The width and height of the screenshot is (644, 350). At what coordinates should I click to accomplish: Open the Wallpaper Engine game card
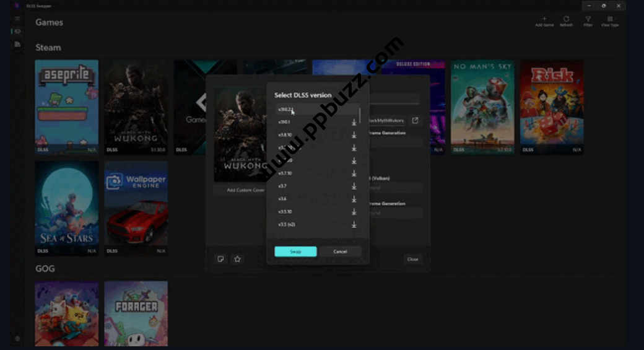tap(136, 208)
